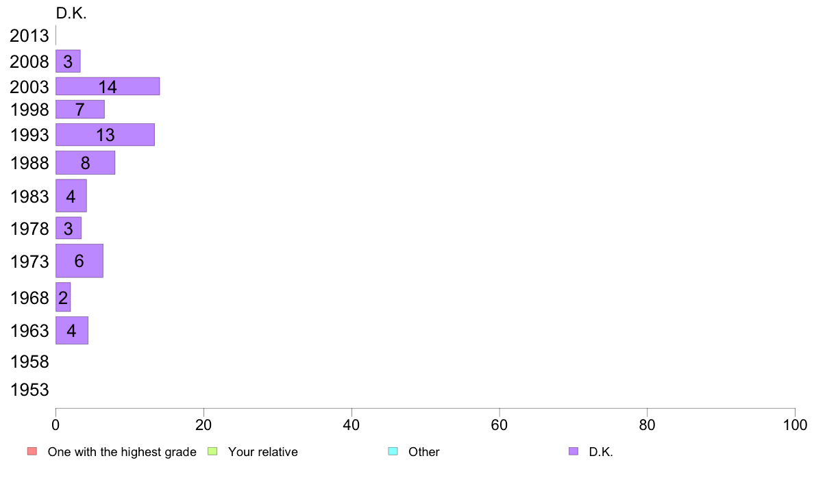
Task: Click the purple 'D.K.' legend swatch
Action: point(573,451)
